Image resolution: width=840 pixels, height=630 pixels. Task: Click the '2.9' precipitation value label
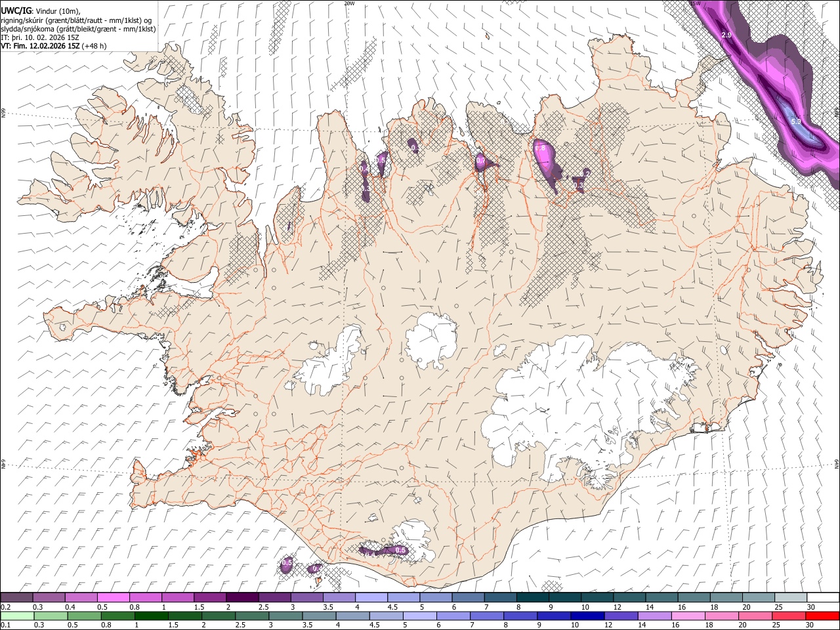click(726, 35)
